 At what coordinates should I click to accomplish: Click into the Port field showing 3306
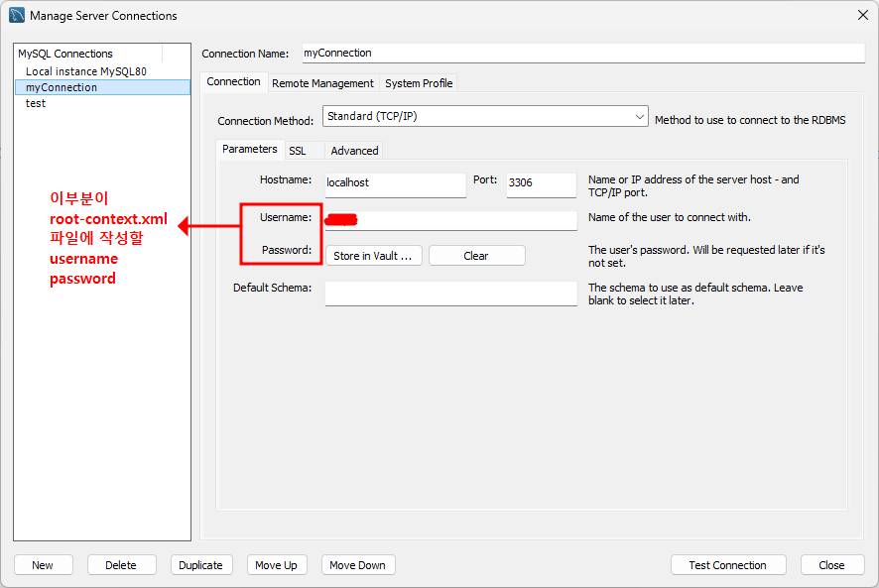(x=541, y=184)
